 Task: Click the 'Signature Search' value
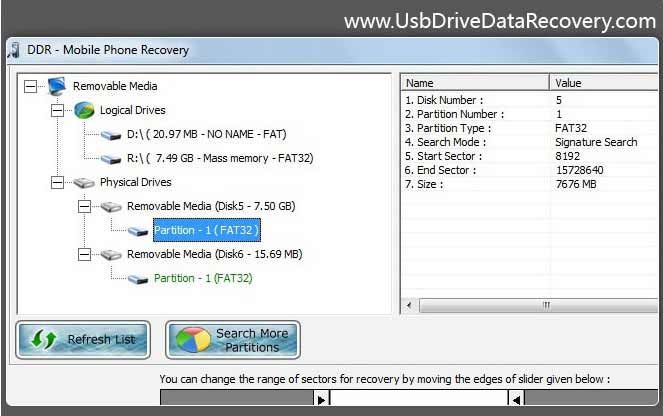(x=596, y=142)
